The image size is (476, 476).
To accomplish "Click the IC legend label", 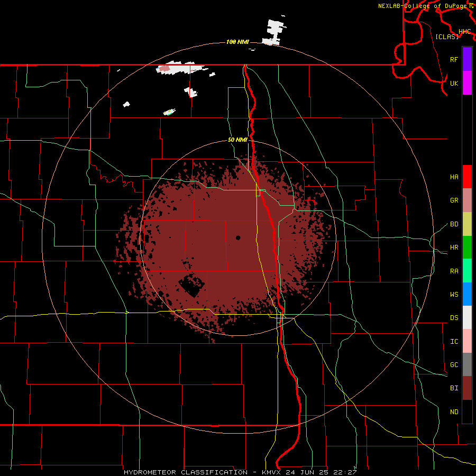I will click(454, 342).
